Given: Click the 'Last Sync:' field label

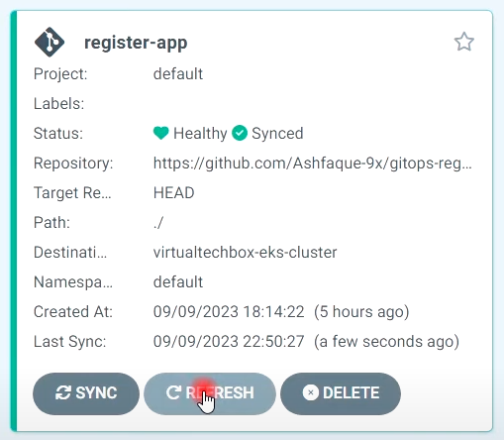Looking at the screenshot, I should point(70,342).
